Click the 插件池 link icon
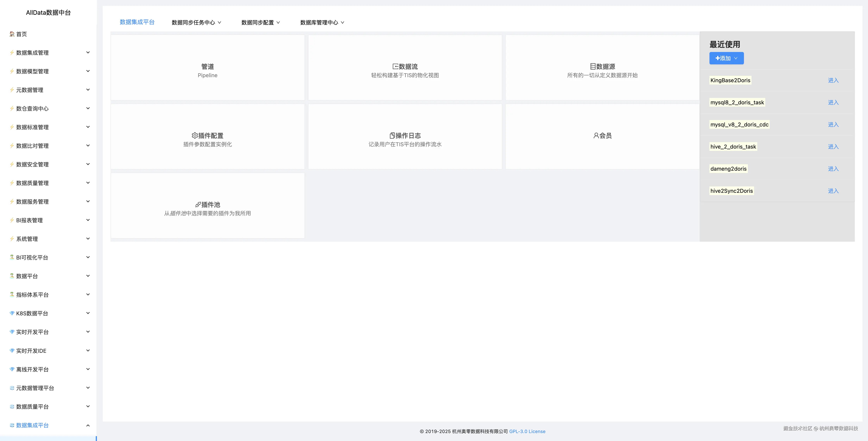This screenshot has height=441, width=868. tap(198, 204)
